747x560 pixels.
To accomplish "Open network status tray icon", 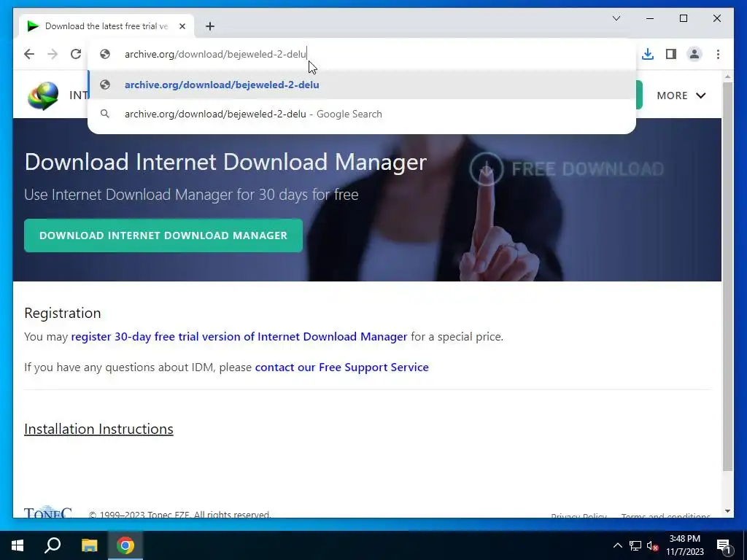I will point(635,545).
